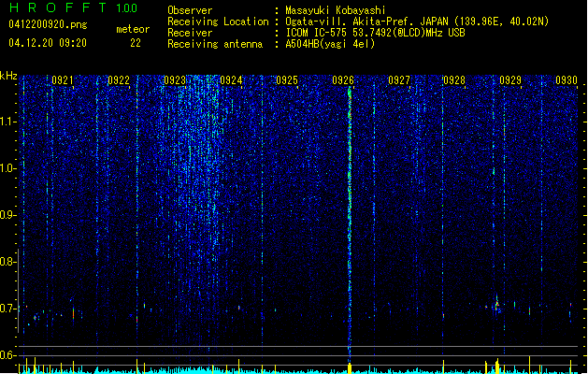Click the Receiver field label

point(190,33)
